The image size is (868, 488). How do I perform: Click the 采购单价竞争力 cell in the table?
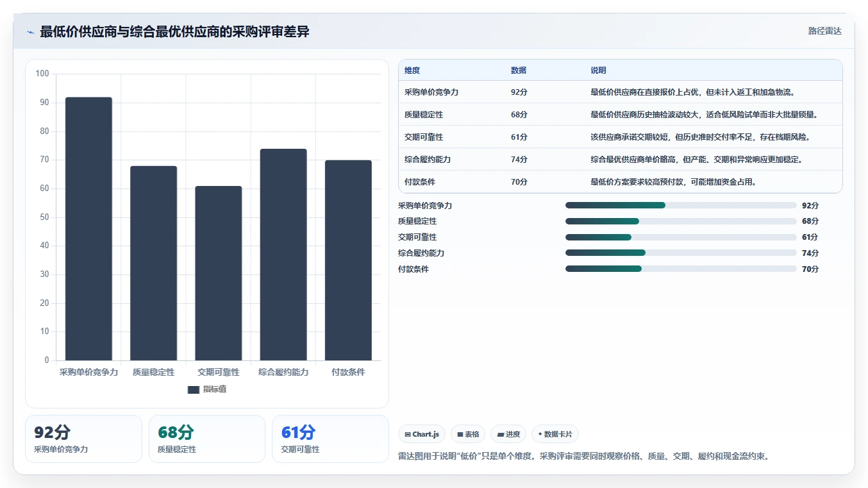coord(431,92)
